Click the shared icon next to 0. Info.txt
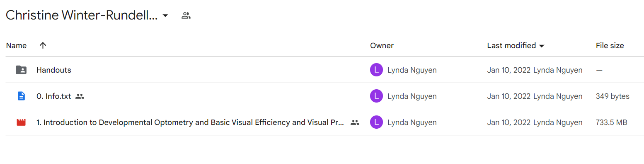The width and height of the screenshot is (644, 164). (x=80, y=96)
